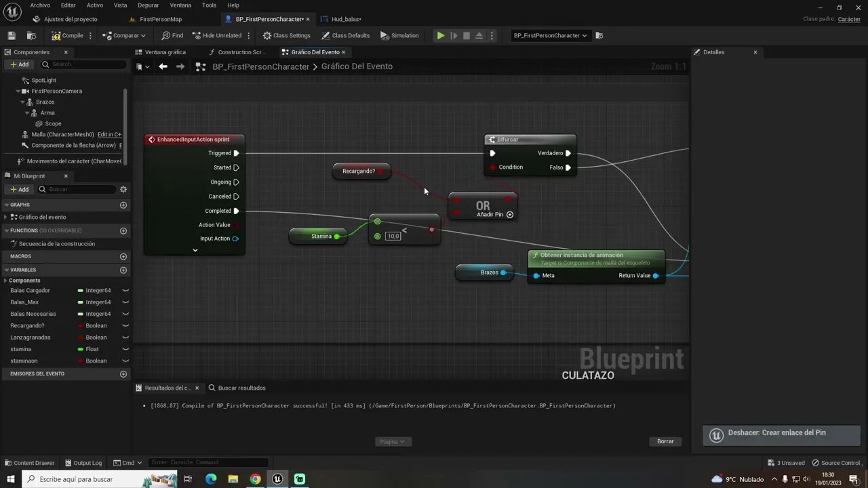
Task: Add new event dispatcher plus icon
Action: [x=123, y=373]
